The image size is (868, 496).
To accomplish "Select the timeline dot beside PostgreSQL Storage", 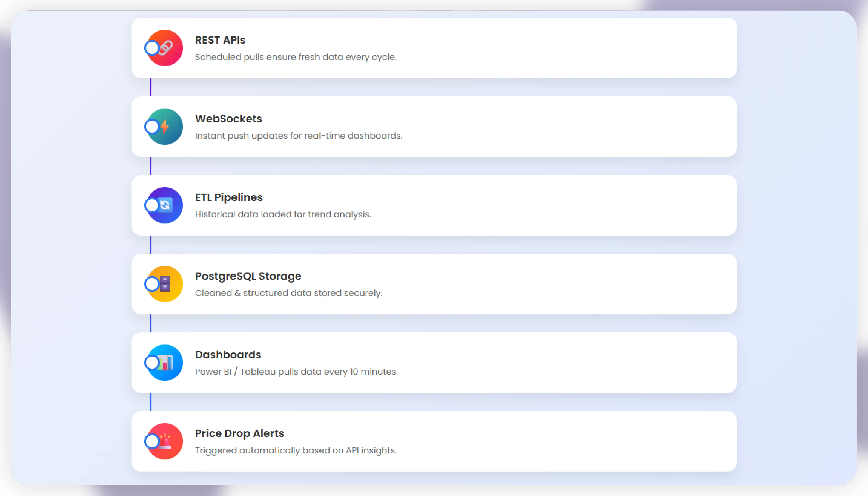I will pos(152,284).
